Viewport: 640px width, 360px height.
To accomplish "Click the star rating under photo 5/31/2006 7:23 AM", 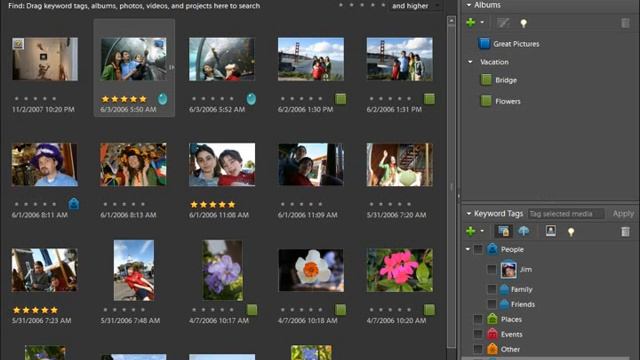I will click(36, 310).
